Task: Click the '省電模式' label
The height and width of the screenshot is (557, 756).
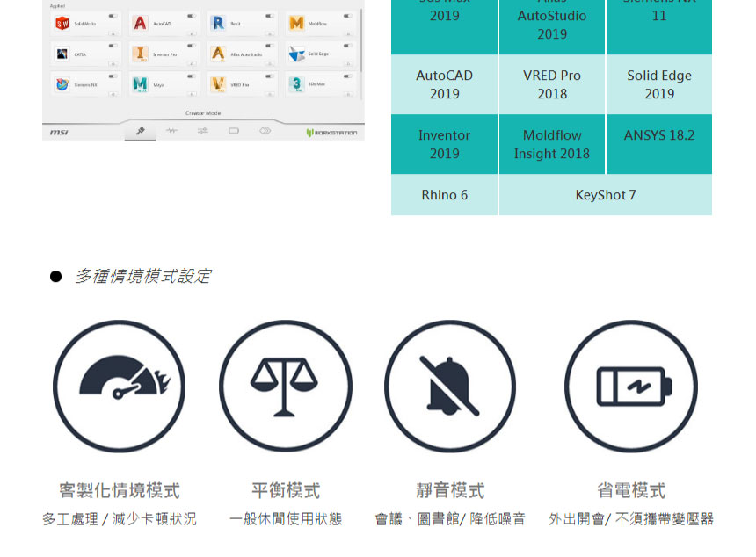Action: pos(630,490)
